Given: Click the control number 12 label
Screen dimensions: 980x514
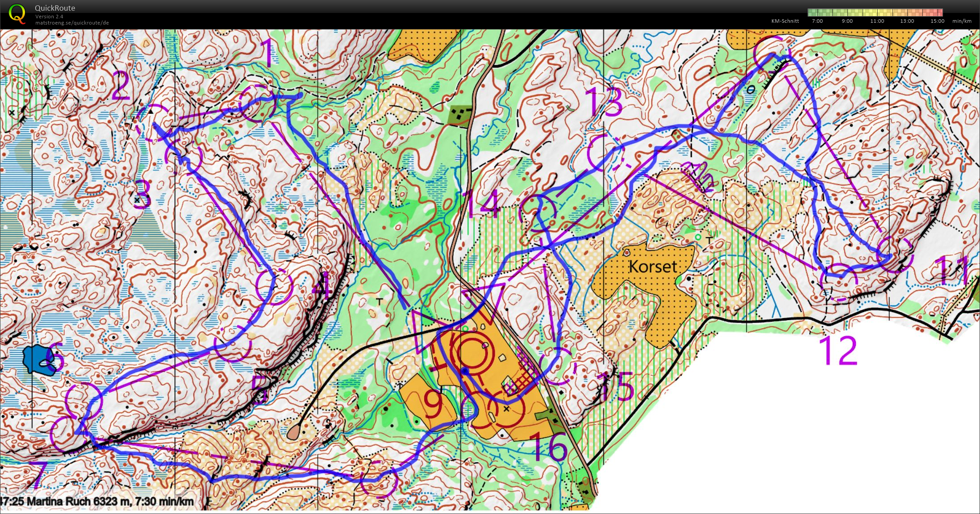Looking at the screenshot, I should tap(838, 351).
